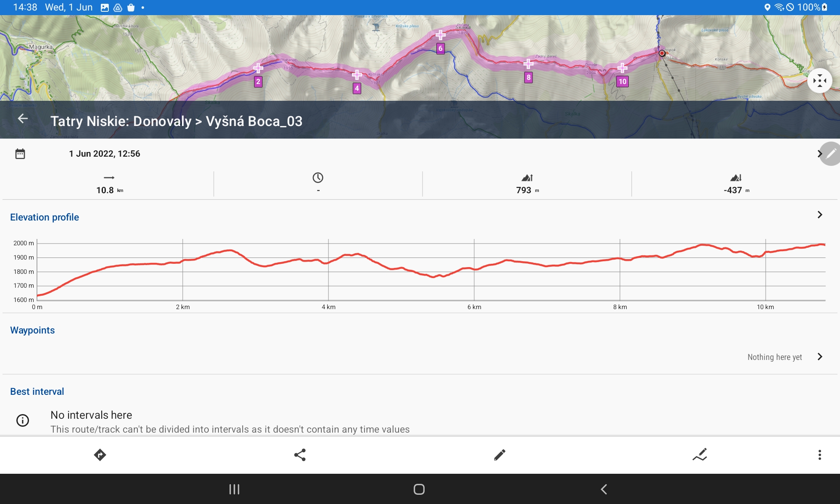Tap the round floating edit button
Screen dimensions: 840x504
click(831, 154)
